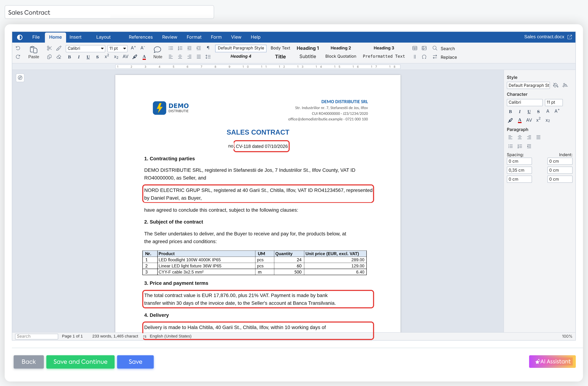Open the sidebar Calibri font box

point(524,102)
